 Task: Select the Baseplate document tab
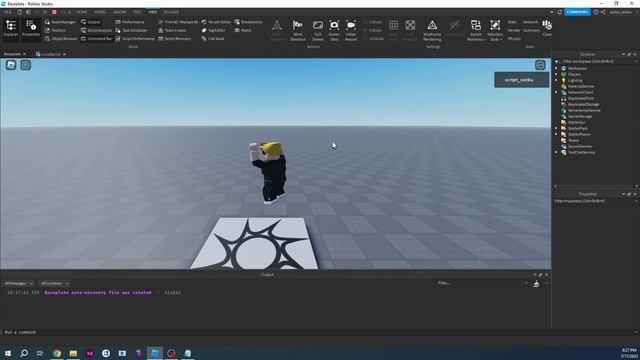12,54
